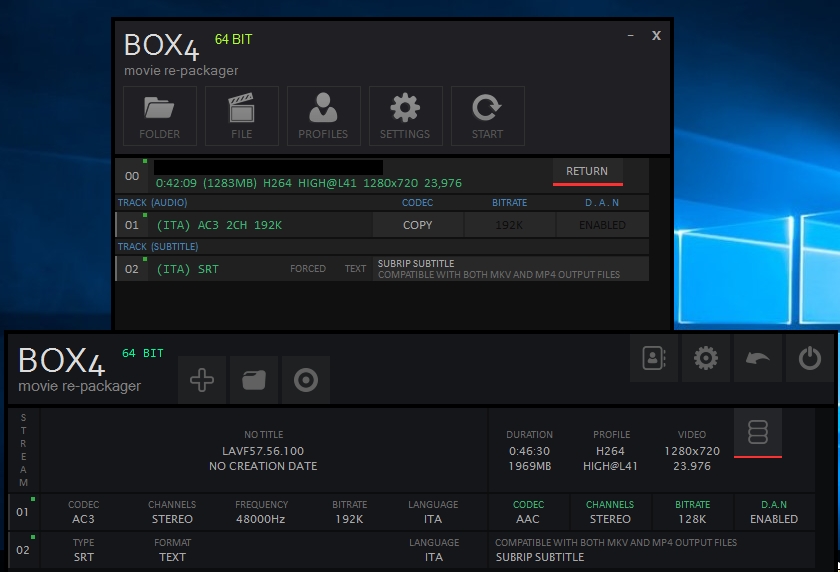The image size is (840, 572).
Task: Click FORMAT TEXT cell on row 02
Action: click(x=172, y=550)
